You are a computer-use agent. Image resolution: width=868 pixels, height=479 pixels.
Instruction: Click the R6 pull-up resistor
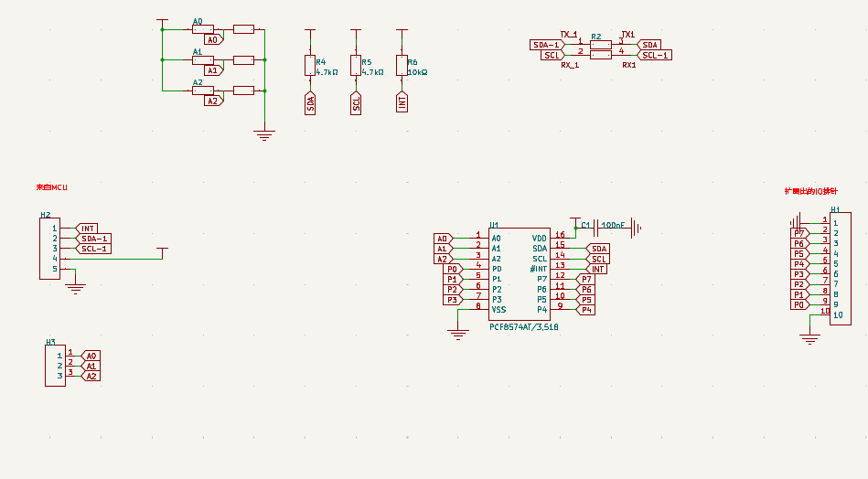click(x=402, y=65)
